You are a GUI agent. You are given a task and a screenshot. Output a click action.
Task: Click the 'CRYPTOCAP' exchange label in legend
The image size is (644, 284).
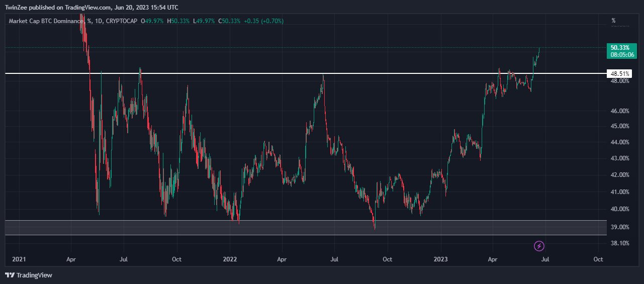pyautogui.click(x=122, y=21)
